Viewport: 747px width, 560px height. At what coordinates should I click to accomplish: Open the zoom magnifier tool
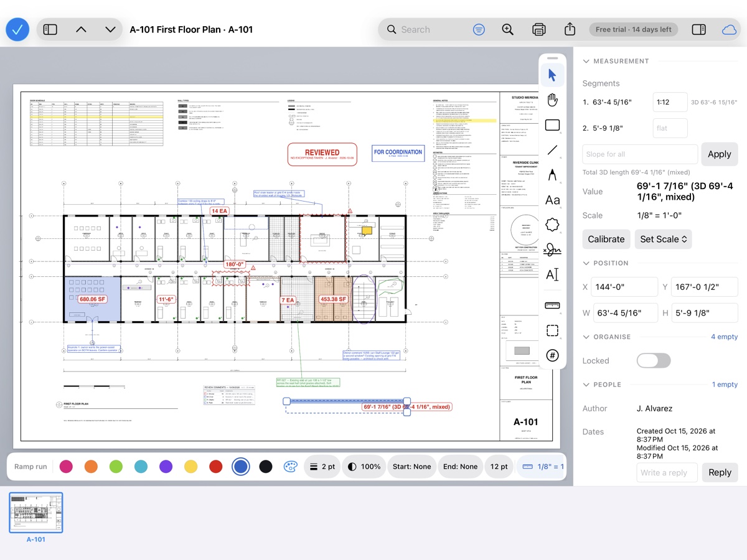(x=508, y=29)
